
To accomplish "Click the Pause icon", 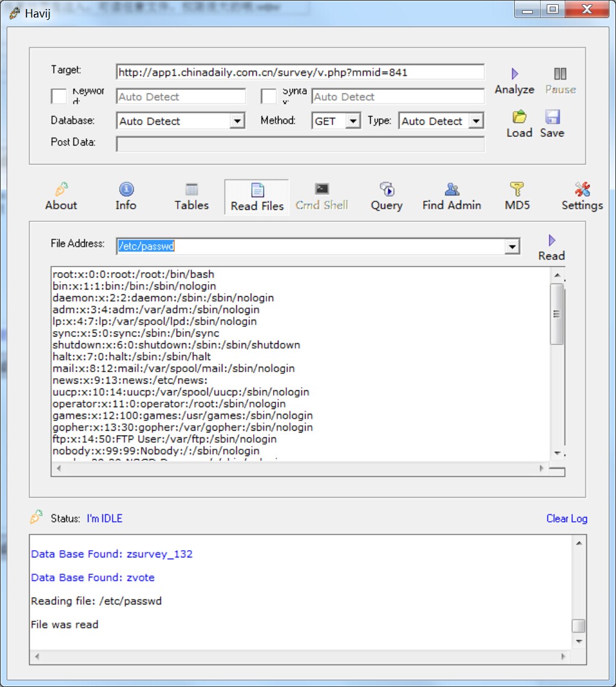I will [x=560, y=74].
